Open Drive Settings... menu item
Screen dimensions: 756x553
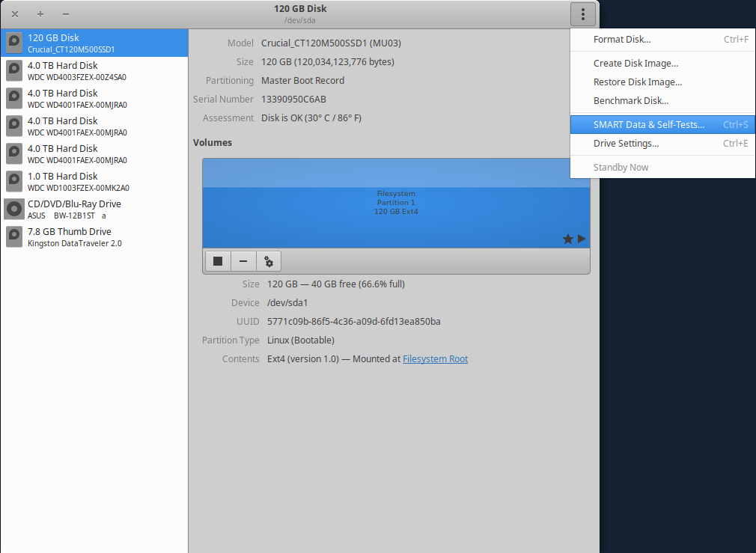click(626, 144)
